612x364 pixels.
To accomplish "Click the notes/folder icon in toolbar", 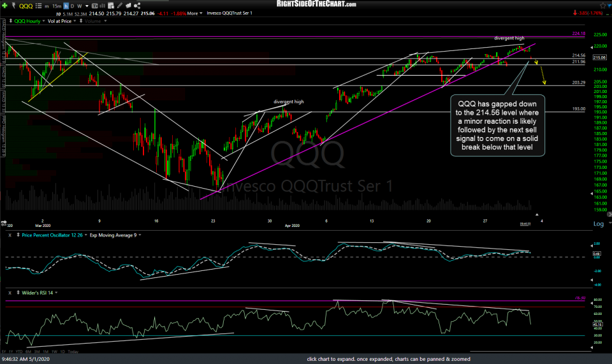I will coord(128,6).
